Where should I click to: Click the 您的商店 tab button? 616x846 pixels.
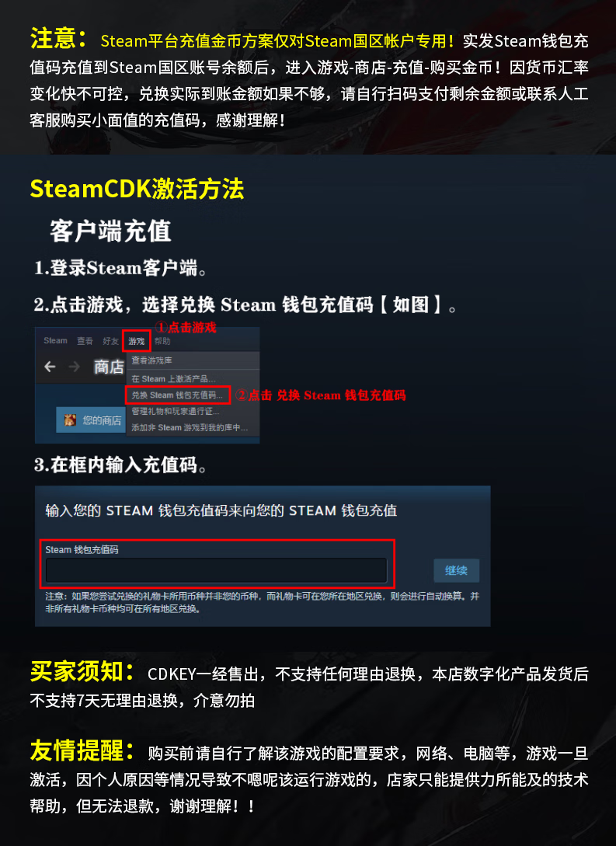tap(91, 420)
